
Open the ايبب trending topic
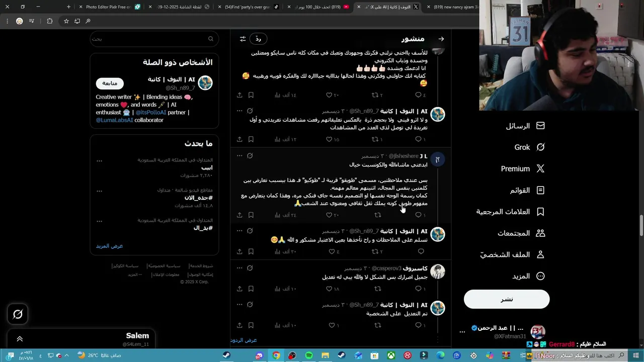(207, 168)
